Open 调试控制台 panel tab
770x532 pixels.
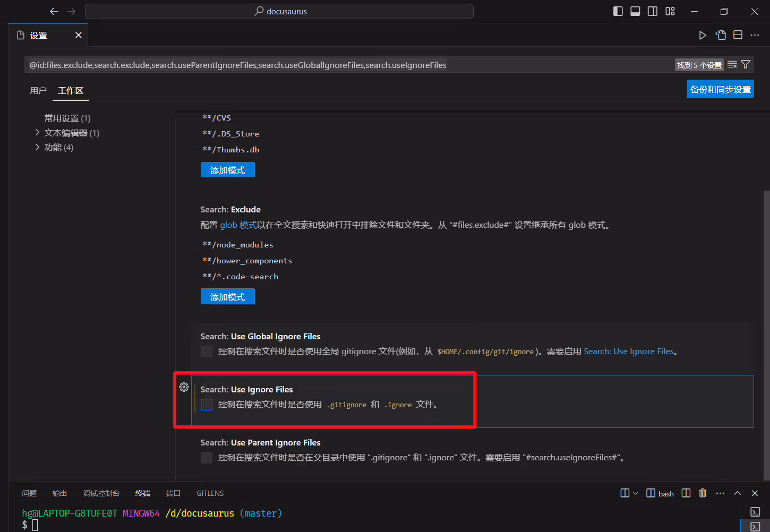tap(101, 493)
